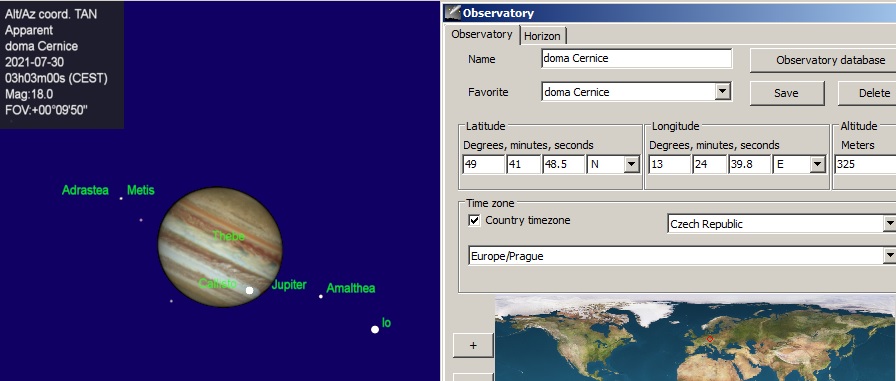Click doma Cernice in chart info box
This screenshot has height=381, width=896.
pyautogui.click(x=41, y=46)
